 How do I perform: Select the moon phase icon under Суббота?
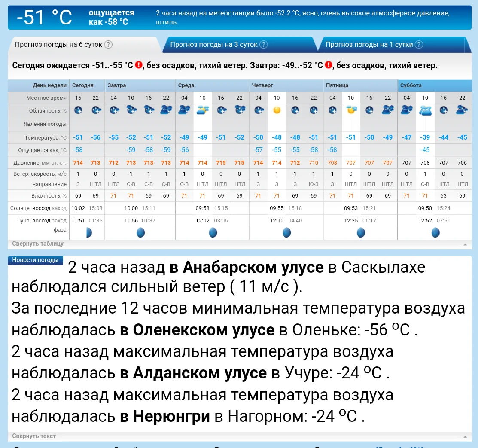pos(435,232)
